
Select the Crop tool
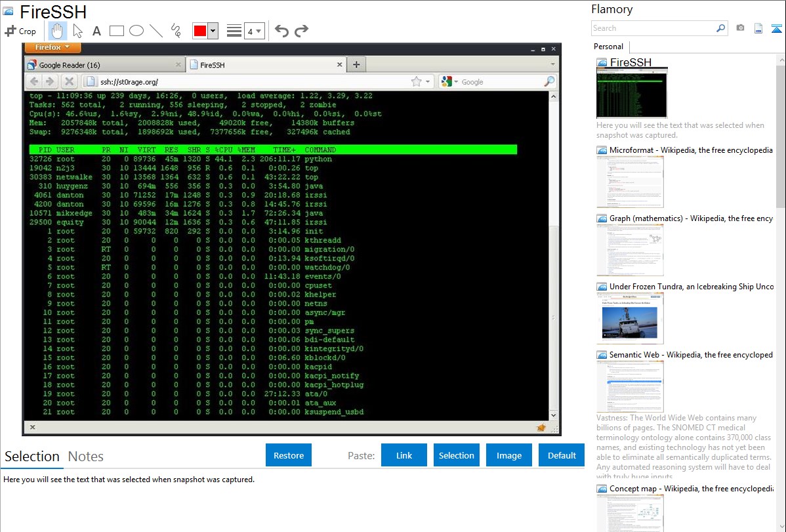tap(20, 31)
